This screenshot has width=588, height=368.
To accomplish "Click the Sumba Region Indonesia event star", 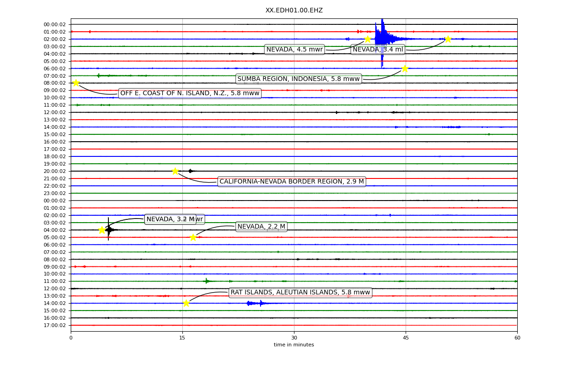I will (405, 69).
